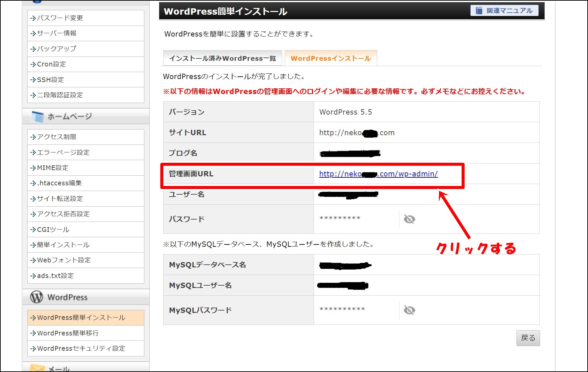The width and height of the screenshot is (588, 372).
Task: Click the arrow bullet beside パスワード変更
Action: click(33, 18)
